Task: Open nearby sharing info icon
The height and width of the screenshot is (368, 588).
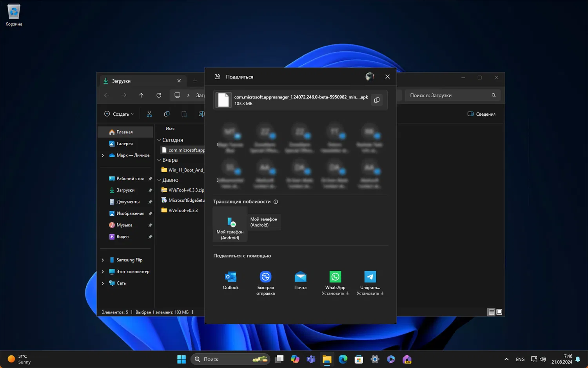Action: point(276,202)
